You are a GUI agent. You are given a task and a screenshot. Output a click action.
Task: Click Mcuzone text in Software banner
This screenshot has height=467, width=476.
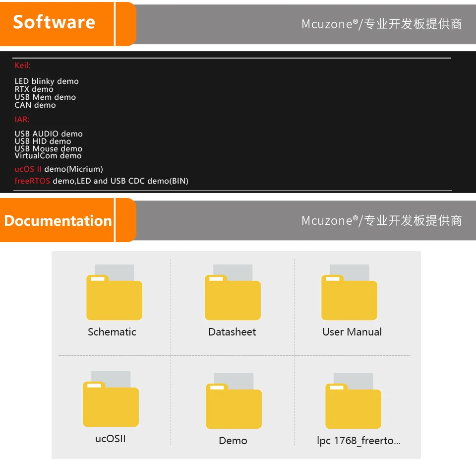click(382, 24)
